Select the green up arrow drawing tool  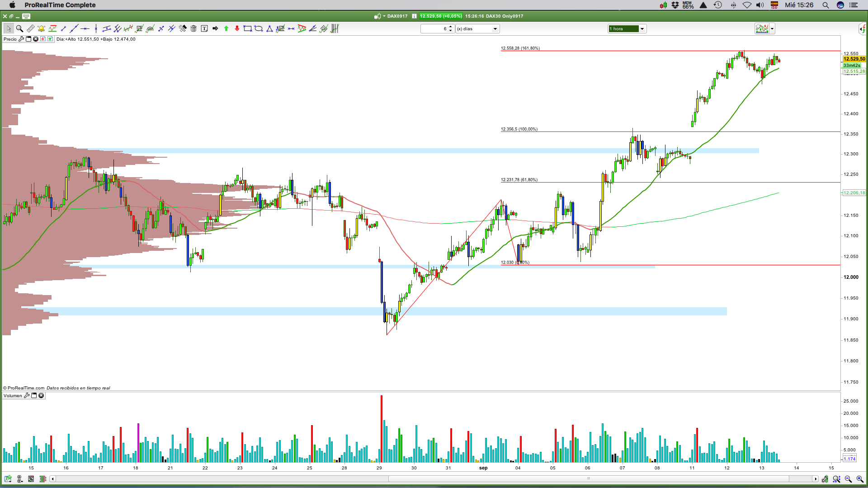pos(226,28)
